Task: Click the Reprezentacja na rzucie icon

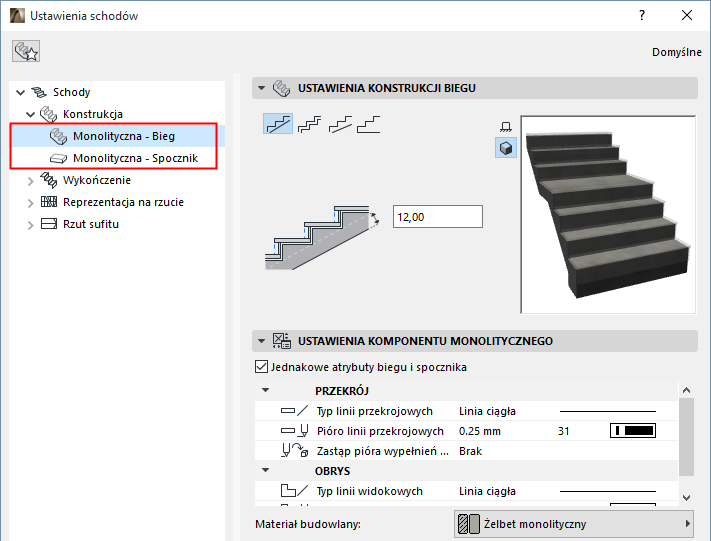Action: (49, 202)
